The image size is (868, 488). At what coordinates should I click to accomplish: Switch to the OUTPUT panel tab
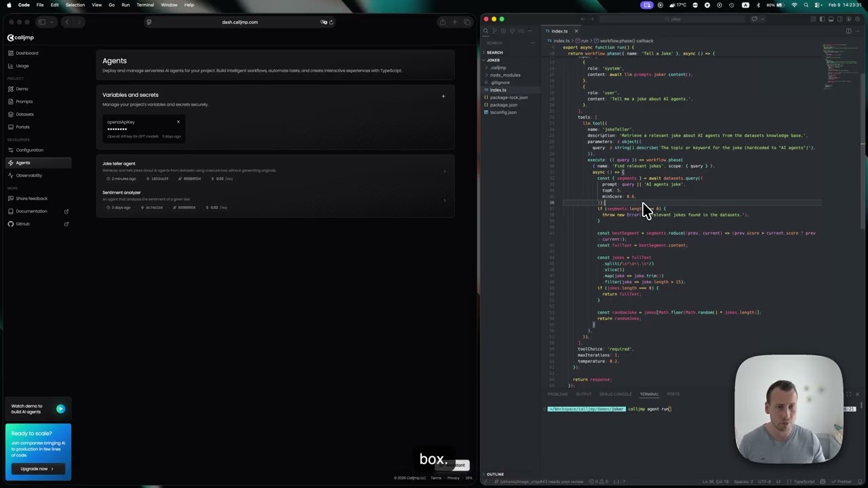tap(584, 394)
